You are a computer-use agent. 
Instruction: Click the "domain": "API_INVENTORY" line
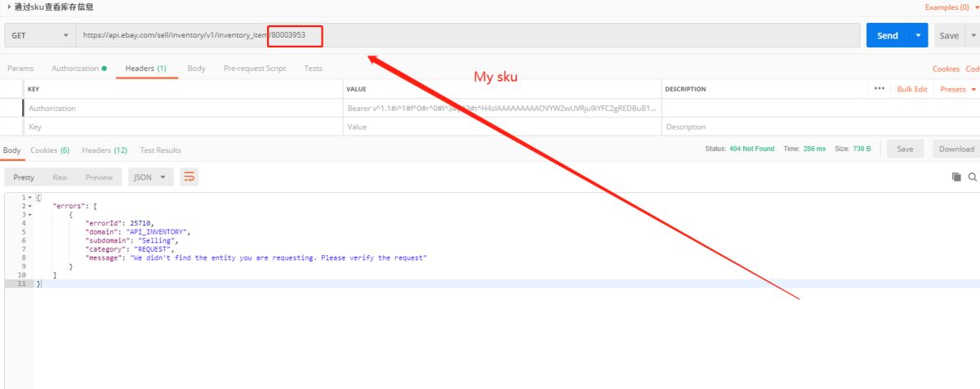click(137, 232)
